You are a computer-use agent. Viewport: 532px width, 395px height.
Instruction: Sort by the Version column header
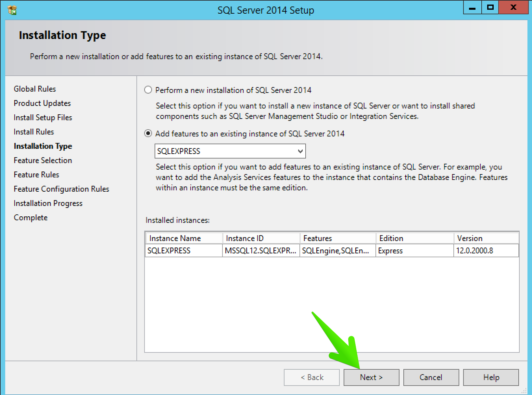(x=486, y=238)
